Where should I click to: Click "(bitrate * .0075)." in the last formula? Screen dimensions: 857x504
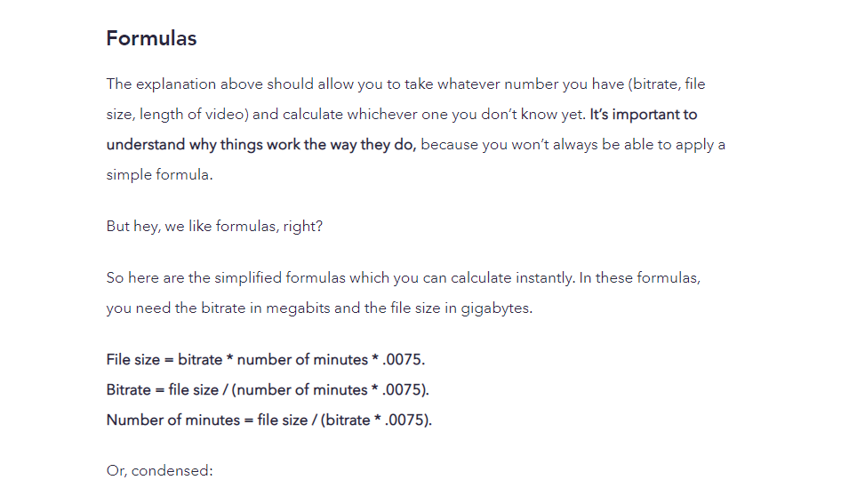(377, 420)
